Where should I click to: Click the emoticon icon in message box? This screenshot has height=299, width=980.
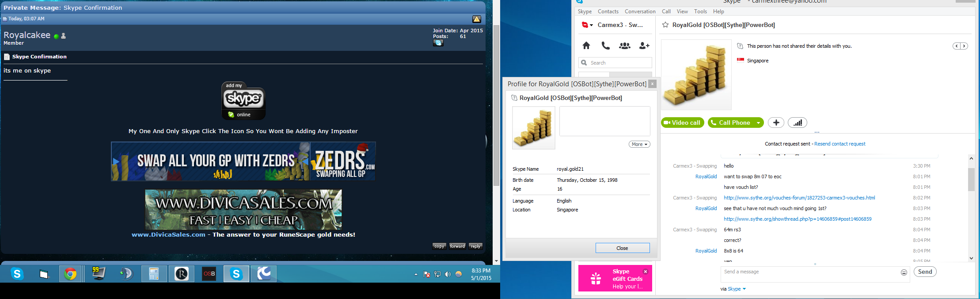pyautogui.click(x=904, y=272)
